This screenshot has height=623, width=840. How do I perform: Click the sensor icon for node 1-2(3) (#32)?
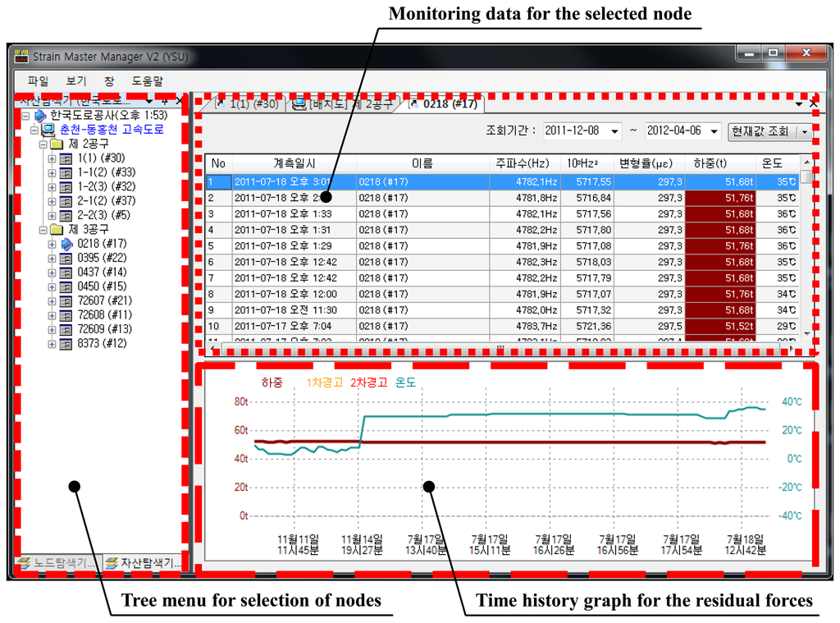pos(66,187)
